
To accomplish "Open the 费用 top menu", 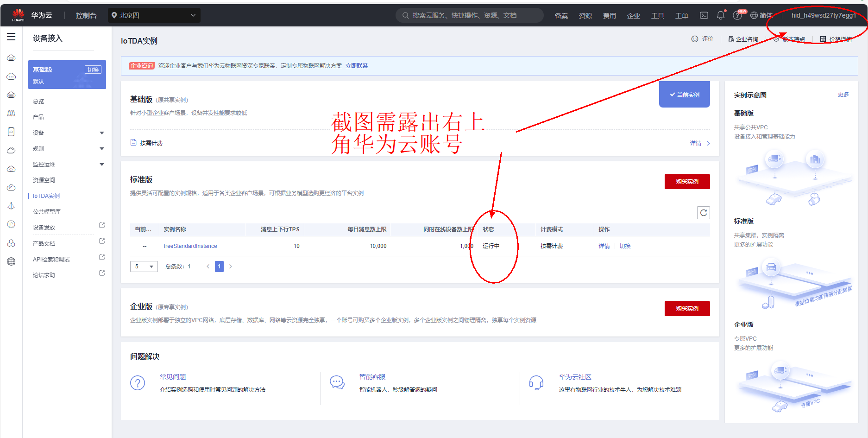I will click(610, 16).
